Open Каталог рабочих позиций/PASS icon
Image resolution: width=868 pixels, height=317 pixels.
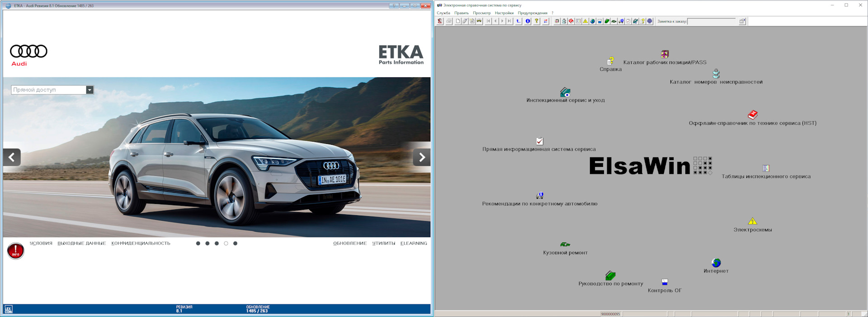pos(665,54)
